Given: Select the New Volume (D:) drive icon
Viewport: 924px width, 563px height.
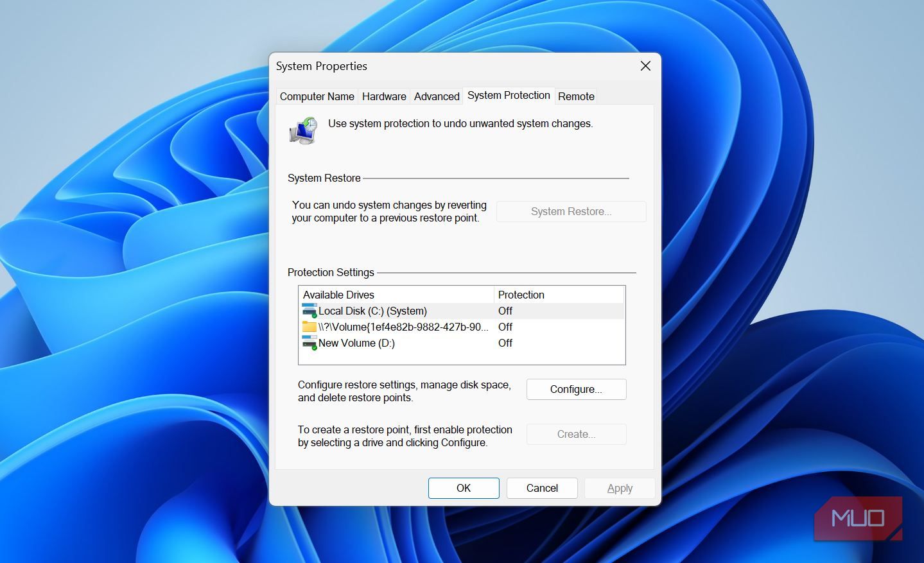Looking at the screenshot, I should [309, 343].
